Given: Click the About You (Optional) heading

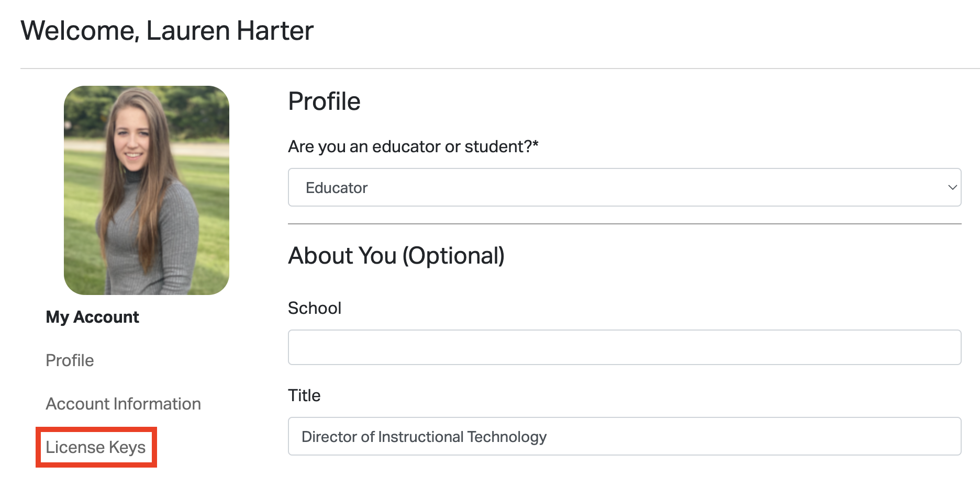Looking at the screenshot, I should click(x=396, y=256).
